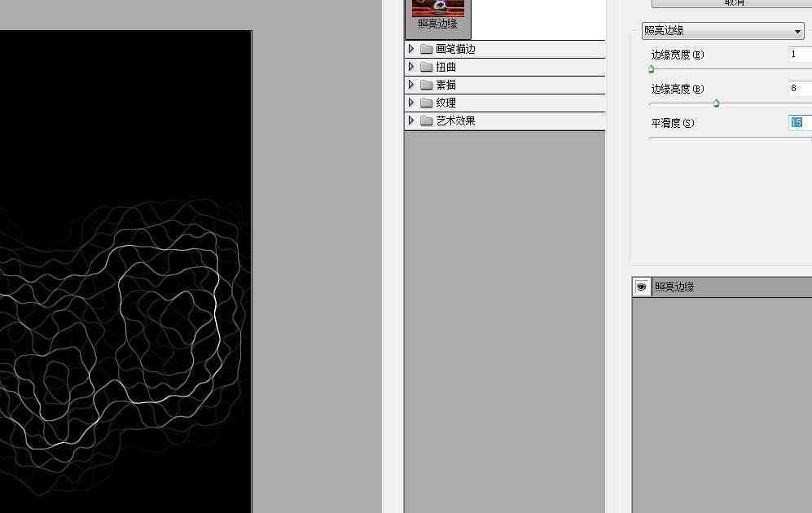
Task: Hide the 照亮边缘 effect layer eye
Action: coord(641,287)
